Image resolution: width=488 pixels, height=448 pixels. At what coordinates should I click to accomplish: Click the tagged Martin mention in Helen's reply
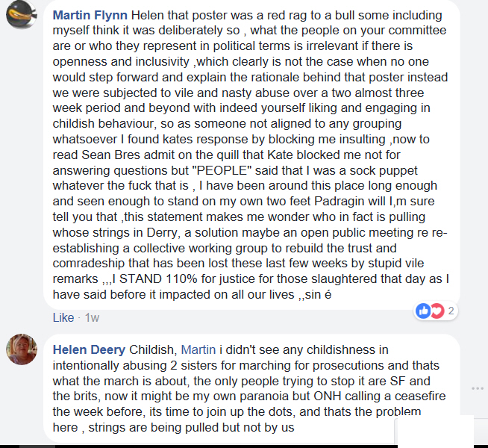click(x=198, y=349)
